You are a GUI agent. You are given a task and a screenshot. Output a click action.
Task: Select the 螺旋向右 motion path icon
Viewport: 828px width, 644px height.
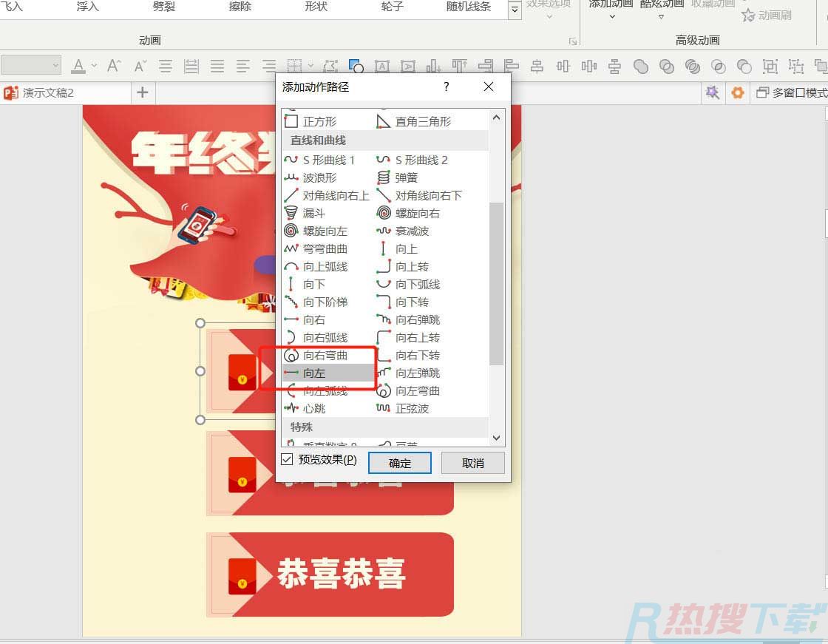pos(383,213)
